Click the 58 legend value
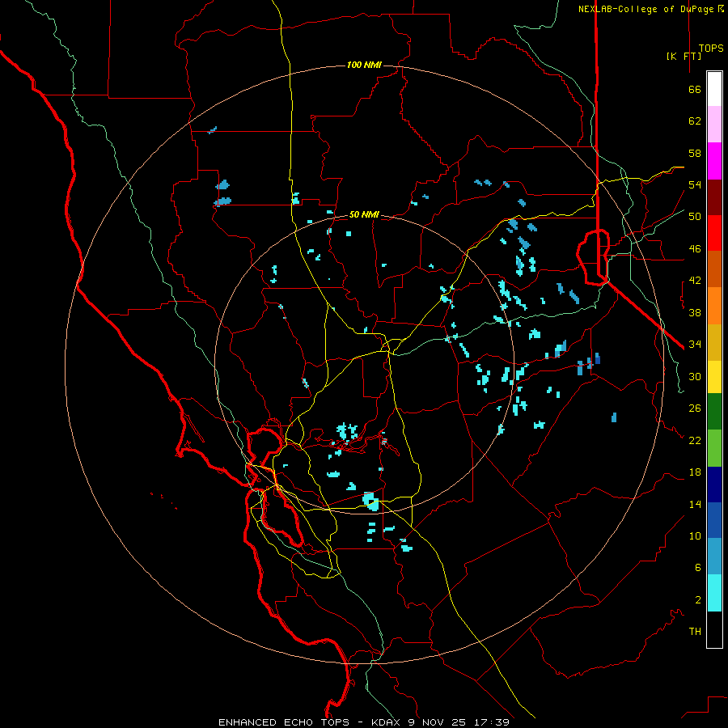Viewport: 728px width, 728px height. click(x=695, y=153)
